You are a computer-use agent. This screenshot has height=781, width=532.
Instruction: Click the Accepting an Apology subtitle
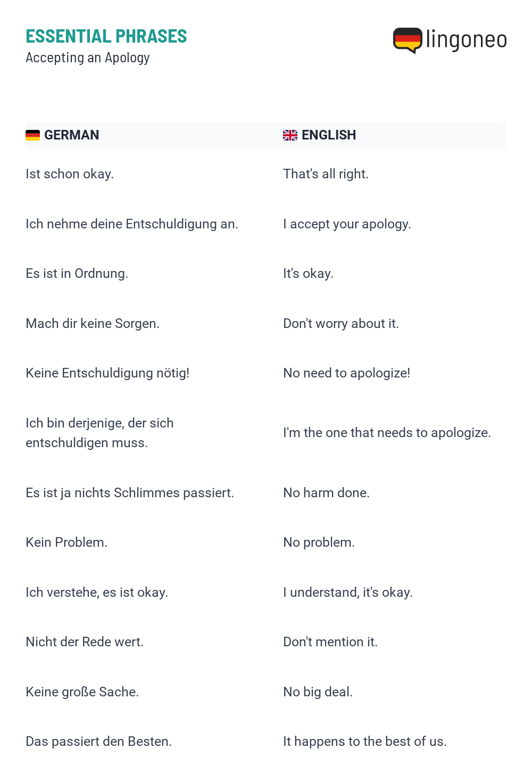pyautogui.click(x=88, y=57)
